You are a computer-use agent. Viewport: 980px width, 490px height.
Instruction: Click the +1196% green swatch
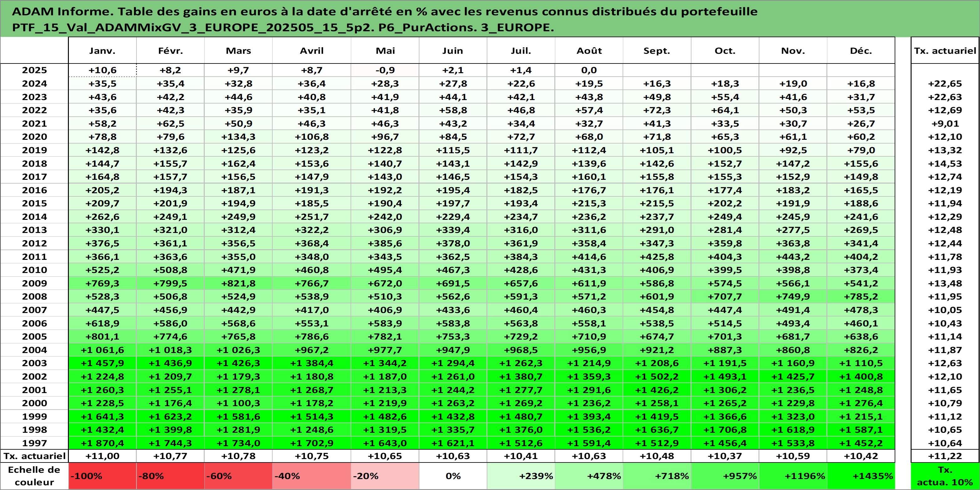point(793,476)
